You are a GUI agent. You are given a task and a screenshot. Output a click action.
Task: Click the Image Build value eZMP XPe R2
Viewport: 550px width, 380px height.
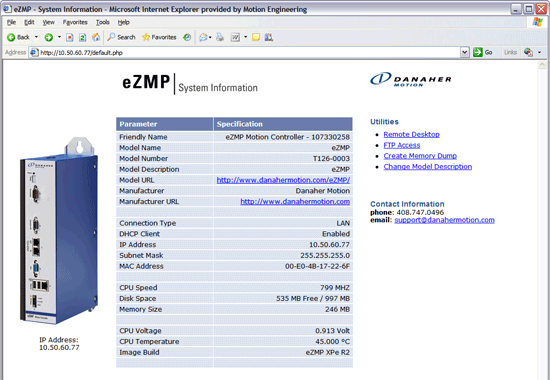tap(328, 352)
